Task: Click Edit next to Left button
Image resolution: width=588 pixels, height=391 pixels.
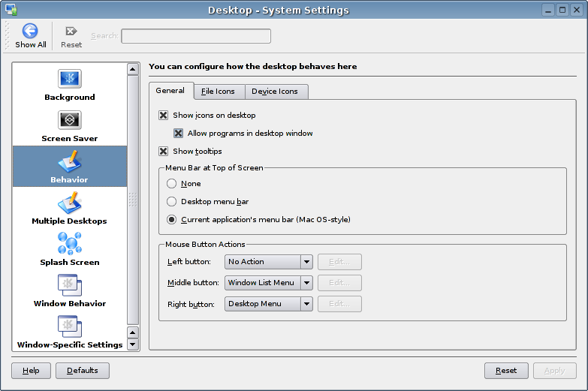Action: pyautogui.click(x=339, y=262)
